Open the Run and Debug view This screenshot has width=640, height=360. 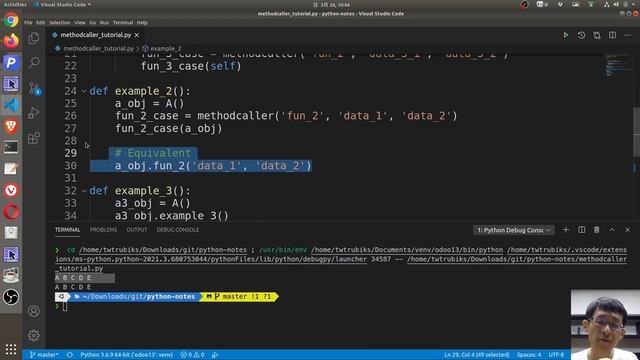coord(34,113)
